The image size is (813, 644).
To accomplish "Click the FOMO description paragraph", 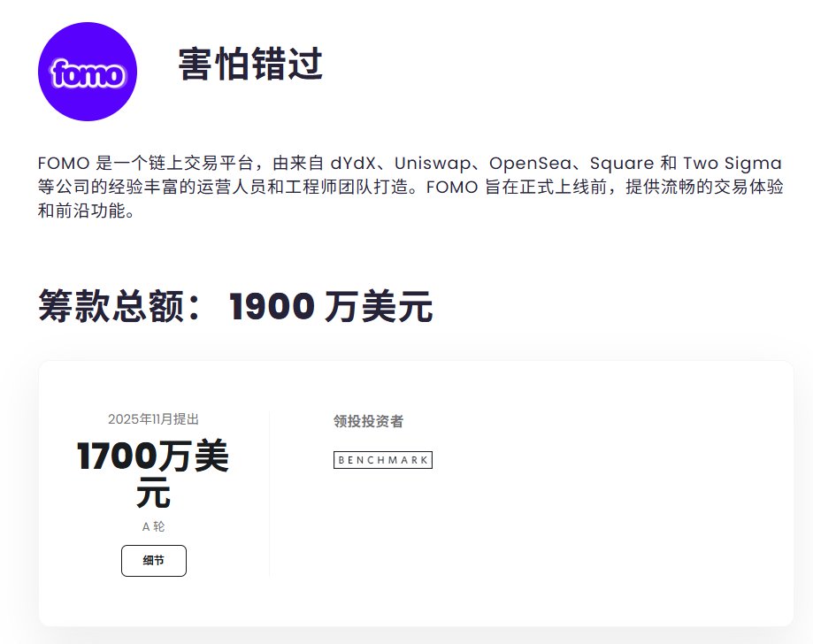I will coord(410,187).
